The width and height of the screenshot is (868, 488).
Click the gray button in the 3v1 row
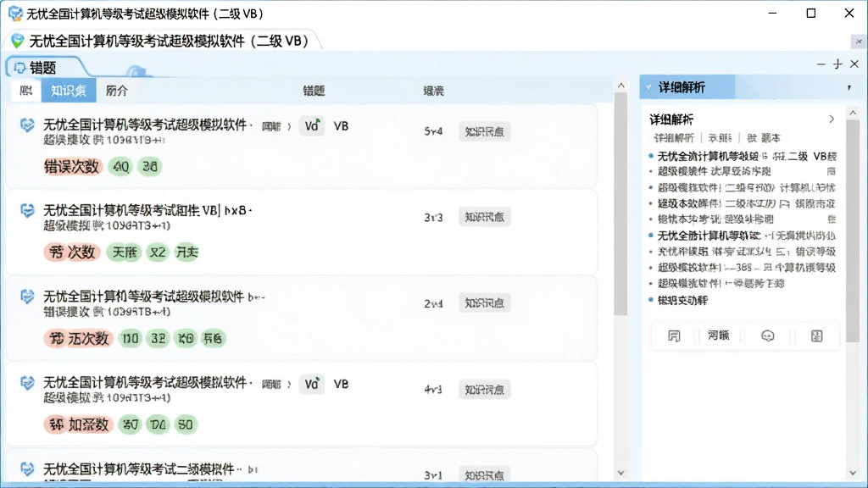(x=484, y=474)
